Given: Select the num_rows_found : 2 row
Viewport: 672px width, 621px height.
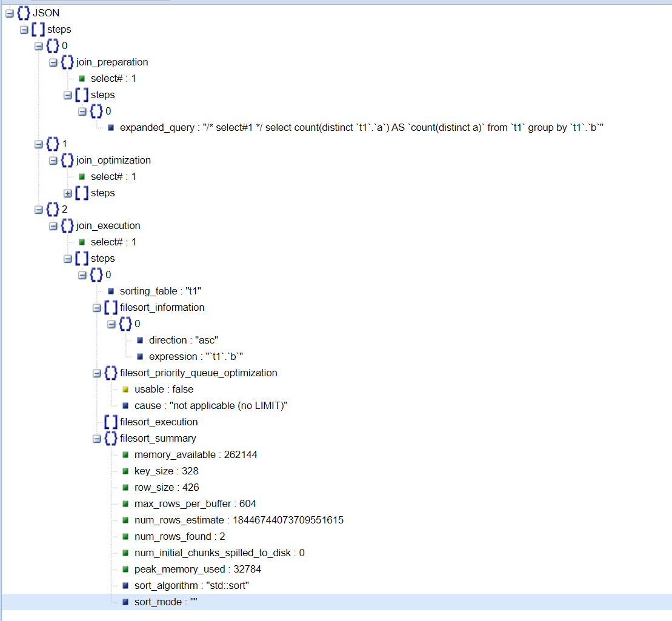Looking at the screenshot, I should tap(180, 537).
